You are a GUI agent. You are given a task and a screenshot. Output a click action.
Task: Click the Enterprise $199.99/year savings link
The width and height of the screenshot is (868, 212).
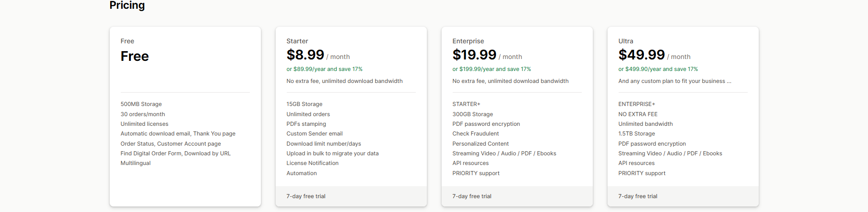(x=491, y=69)
